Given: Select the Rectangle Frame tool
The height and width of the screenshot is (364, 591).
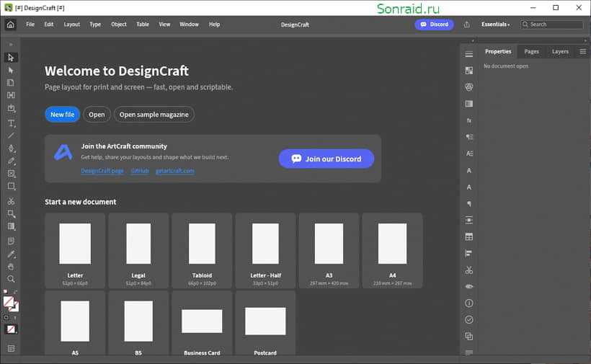Looking at the screenshot, I should click(12, 174).
